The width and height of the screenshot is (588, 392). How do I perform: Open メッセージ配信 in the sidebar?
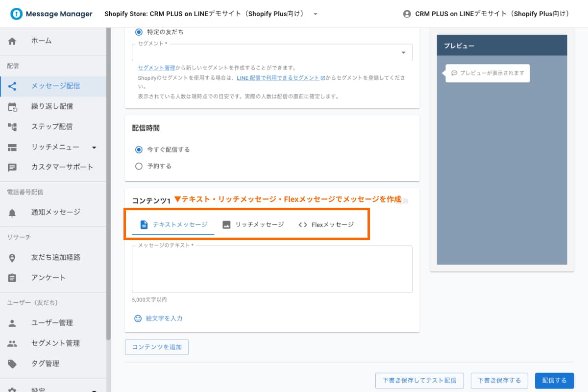(53, 86)
